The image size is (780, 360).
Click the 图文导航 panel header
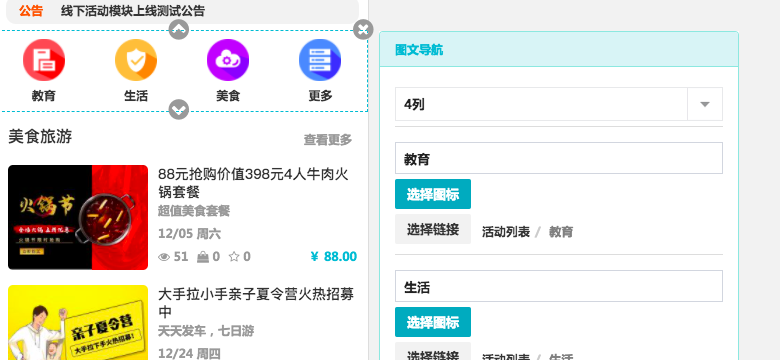(x=559, y=49)
